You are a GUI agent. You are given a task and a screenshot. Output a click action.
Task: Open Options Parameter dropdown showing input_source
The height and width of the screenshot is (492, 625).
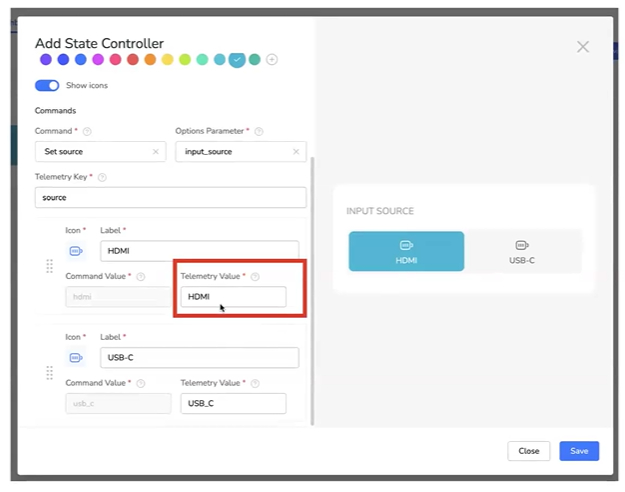(241, 152)
